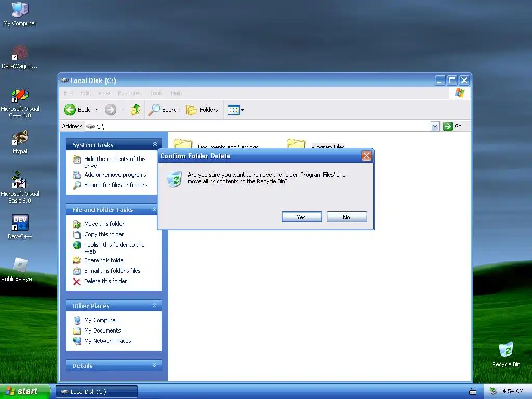Viewport: 532px width, 399px height.
Task: Select the Documents and Settings folder icon
Action: [x=183, y=143]
